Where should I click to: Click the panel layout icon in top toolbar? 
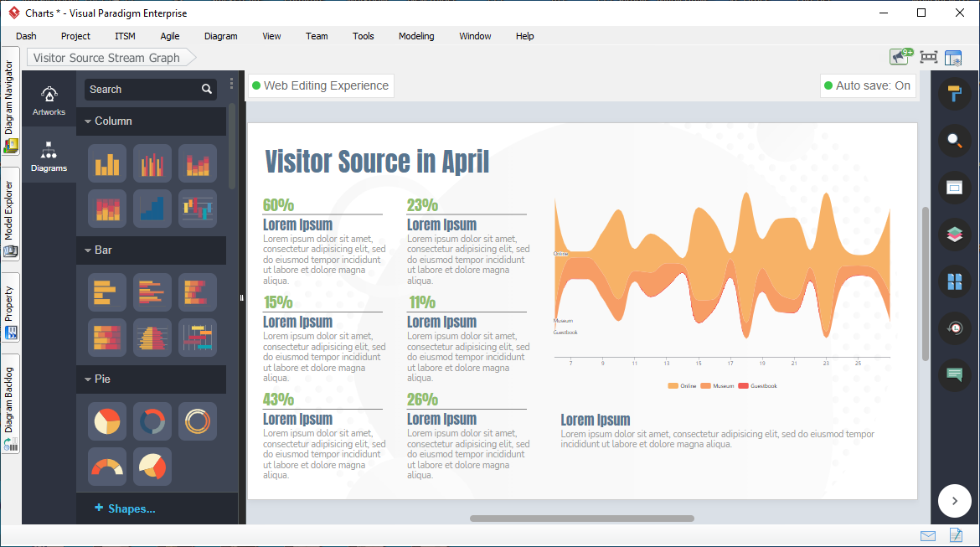click(x=953, y=58)
